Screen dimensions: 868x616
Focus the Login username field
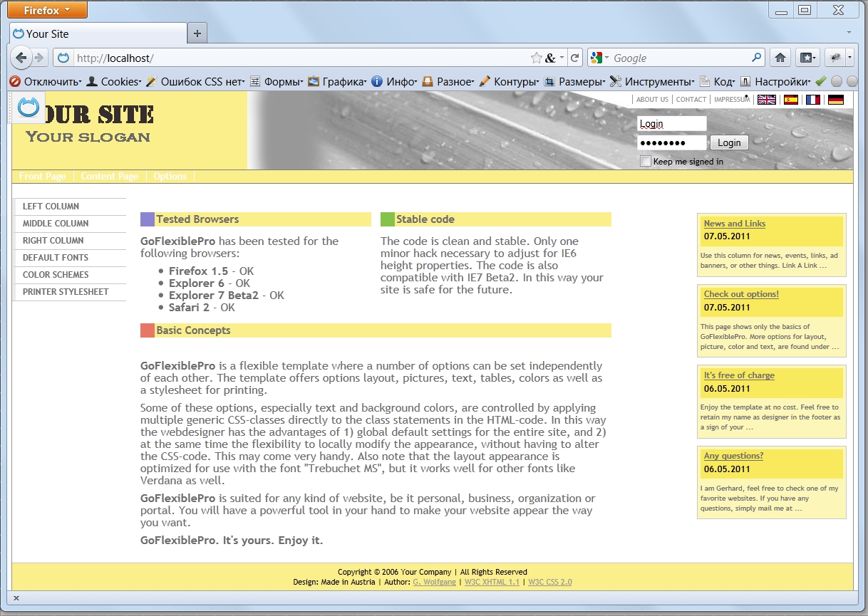pos(672,124)
